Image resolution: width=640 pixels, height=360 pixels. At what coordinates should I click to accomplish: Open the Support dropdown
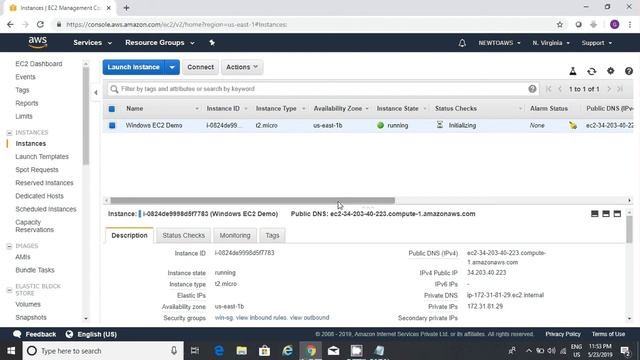[597, 43]
